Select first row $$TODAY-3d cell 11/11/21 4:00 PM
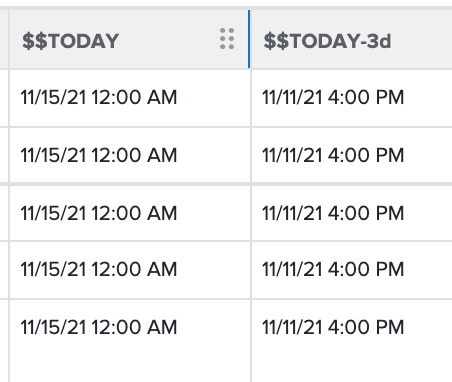The image size is (452, 382). point(352,98)
